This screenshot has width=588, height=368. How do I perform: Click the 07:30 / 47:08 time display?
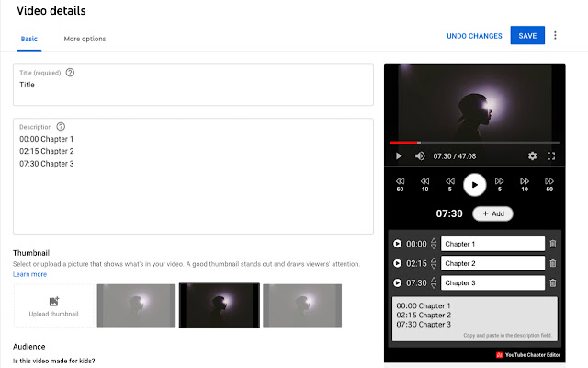point(455,156)
